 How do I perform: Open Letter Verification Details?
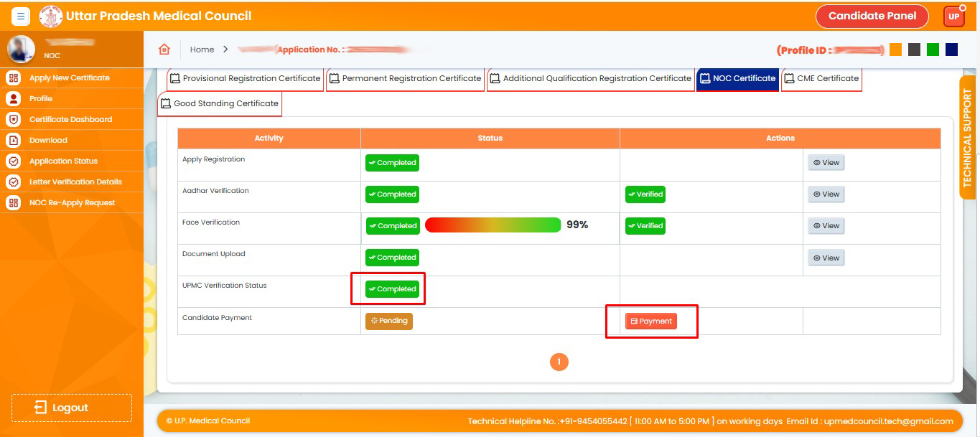[75, 182]
